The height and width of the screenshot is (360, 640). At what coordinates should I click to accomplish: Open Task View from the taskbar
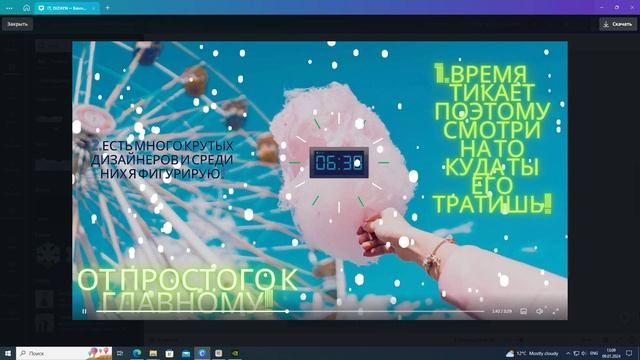tap(120, 353)
